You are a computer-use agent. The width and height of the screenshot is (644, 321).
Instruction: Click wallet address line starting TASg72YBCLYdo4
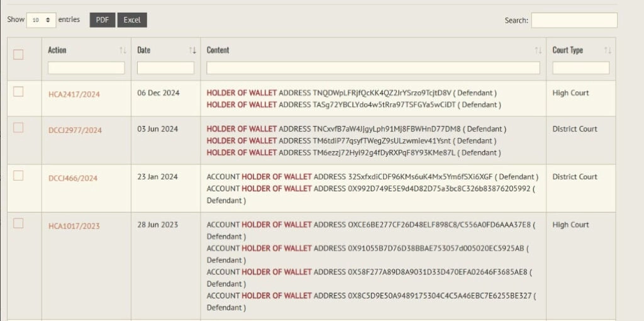pos(353,105)
